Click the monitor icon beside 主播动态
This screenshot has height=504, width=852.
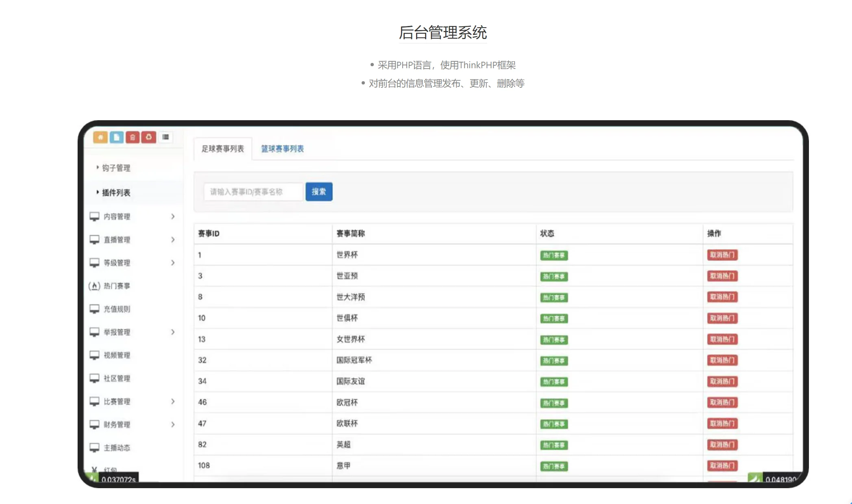coord(94,448)
